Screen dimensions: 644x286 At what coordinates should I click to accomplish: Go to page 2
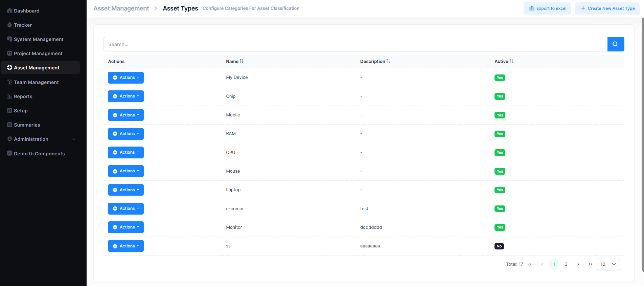click(x=566, y=264)
